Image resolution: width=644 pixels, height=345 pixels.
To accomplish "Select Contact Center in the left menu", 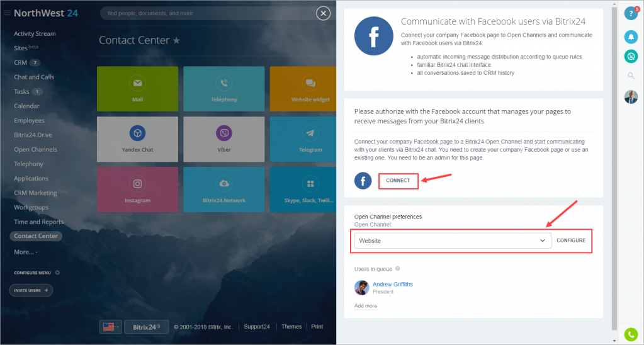I will click(x=36, y=236).
